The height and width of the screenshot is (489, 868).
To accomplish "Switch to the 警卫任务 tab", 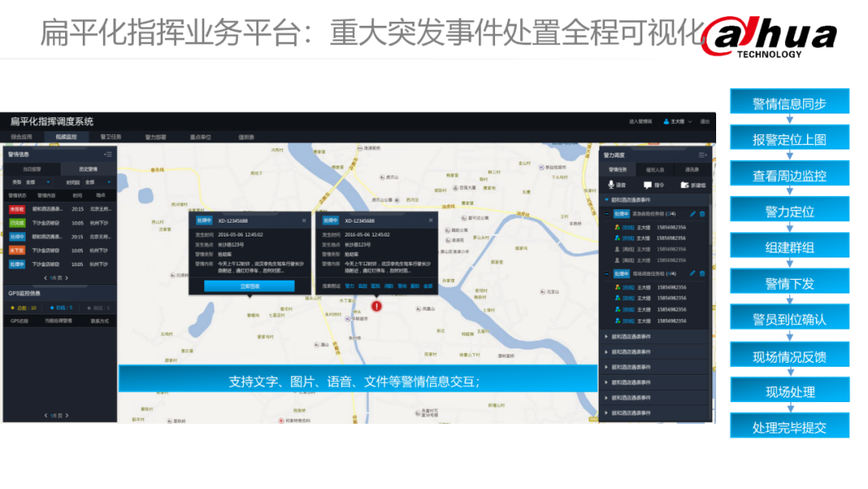I will (111, 137).
